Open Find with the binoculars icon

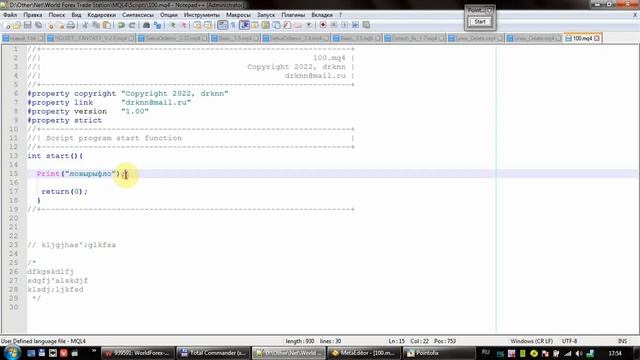coord(146,25)
